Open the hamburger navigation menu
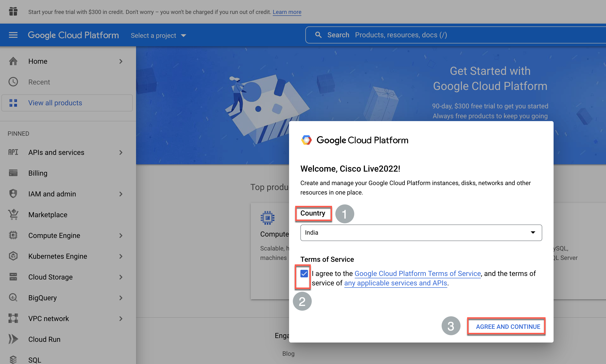The image size is (606, 364). 13,35
